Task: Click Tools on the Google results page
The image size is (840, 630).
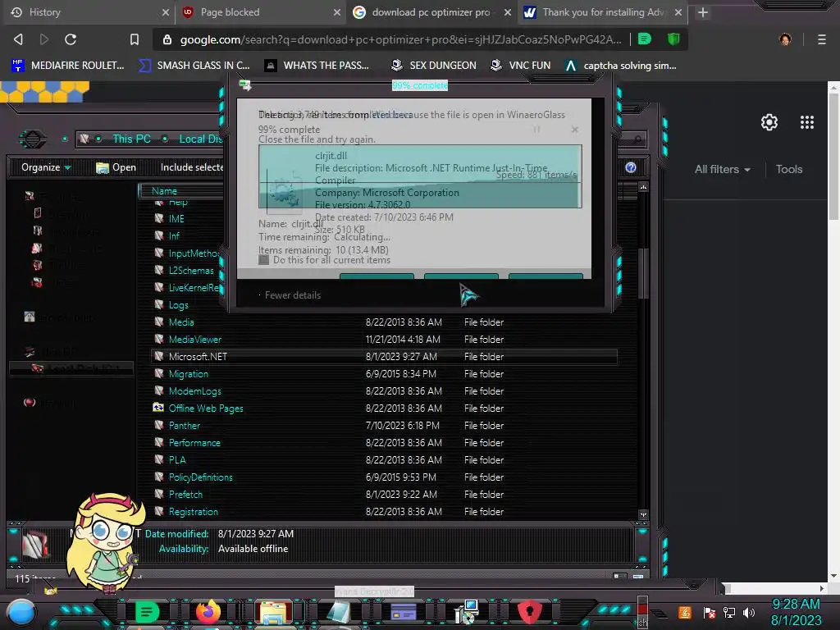Action: tap(788, 169)
